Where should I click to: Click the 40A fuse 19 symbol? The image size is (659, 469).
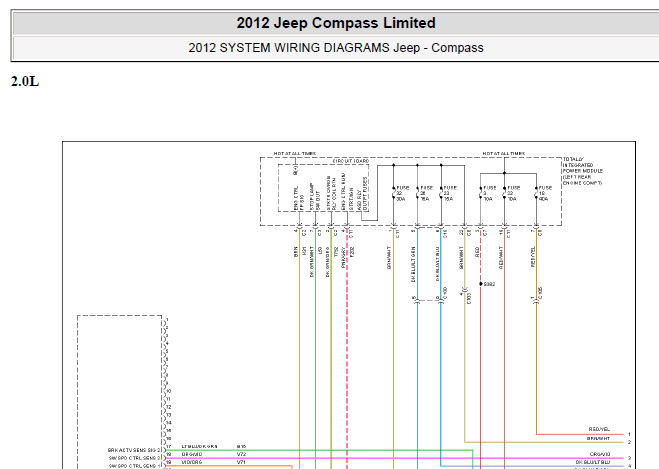tap(537, 194)
